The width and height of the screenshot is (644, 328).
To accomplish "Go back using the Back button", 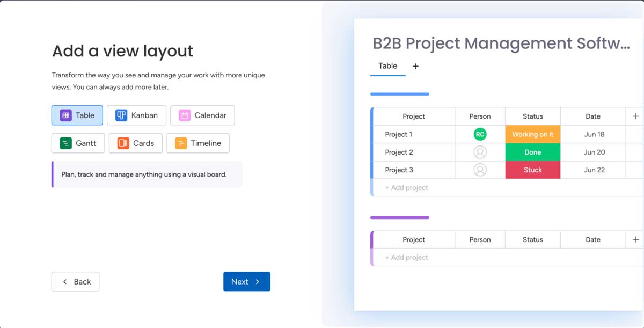I will click(75, 282).
